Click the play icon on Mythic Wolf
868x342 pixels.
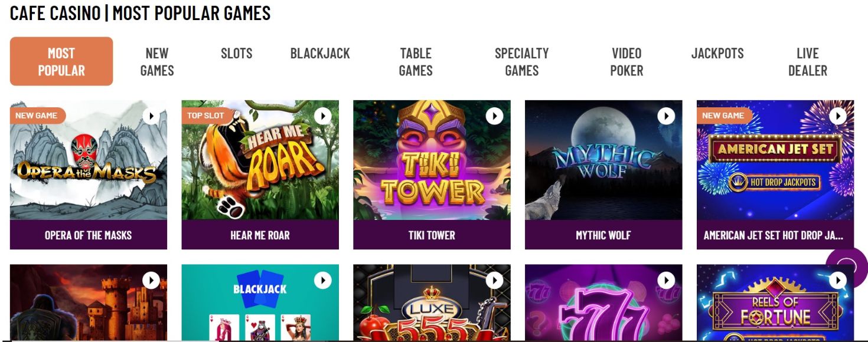coord(667,116)
